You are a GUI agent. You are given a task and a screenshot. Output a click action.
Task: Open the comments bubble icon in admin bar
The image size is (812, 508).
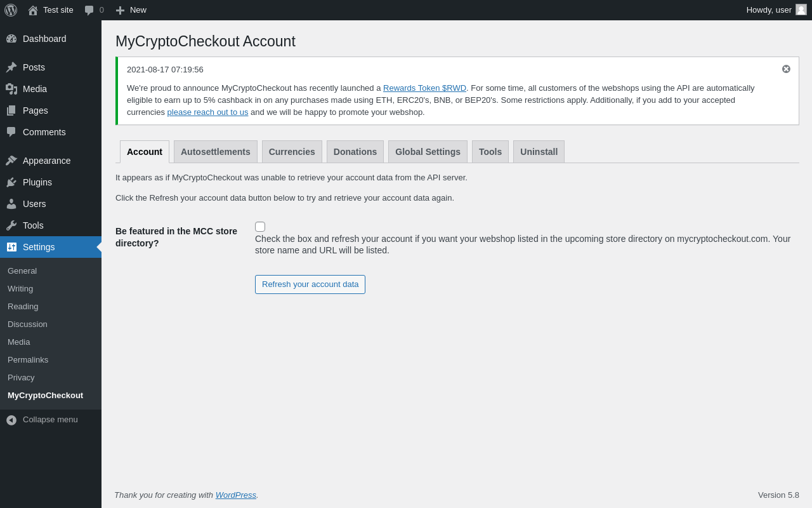click(x=89, y=10)
